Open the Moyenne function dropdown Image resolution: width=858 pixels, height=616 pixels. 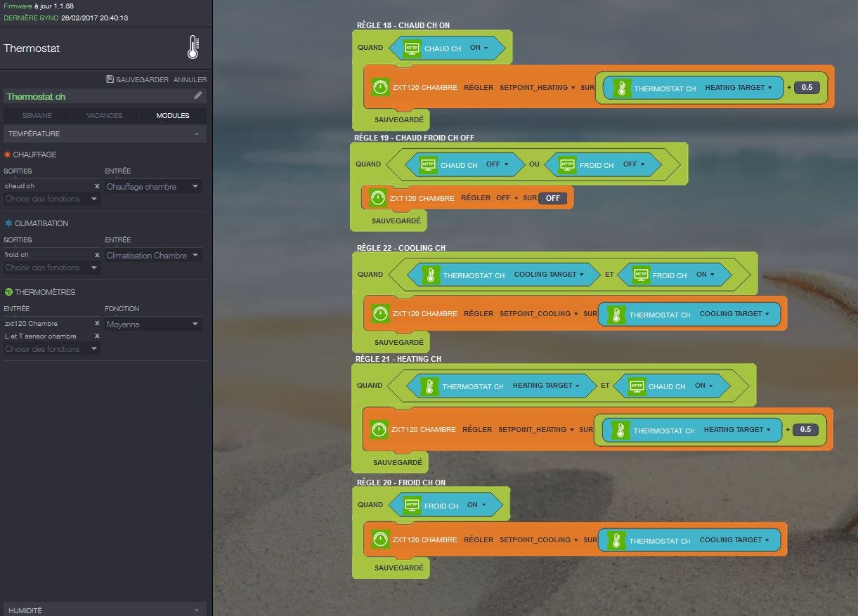pyautogui.click(x=152, y=325)
